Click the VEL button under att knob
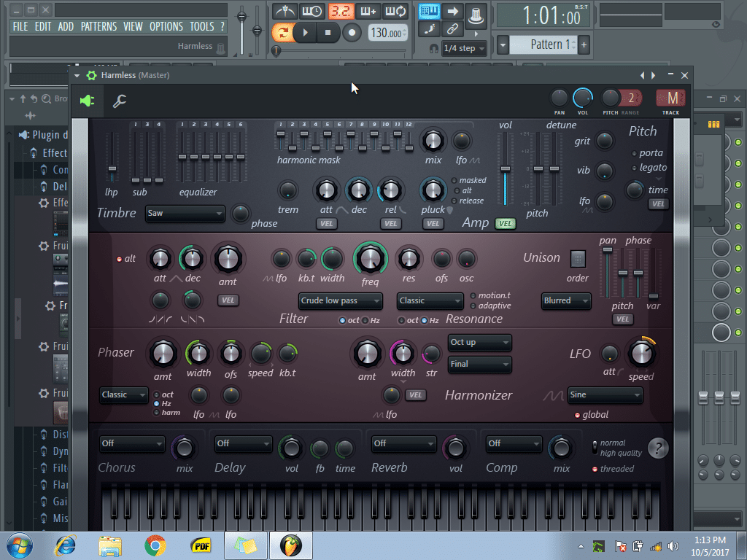 pyautogui.click(x=326, y=223)
